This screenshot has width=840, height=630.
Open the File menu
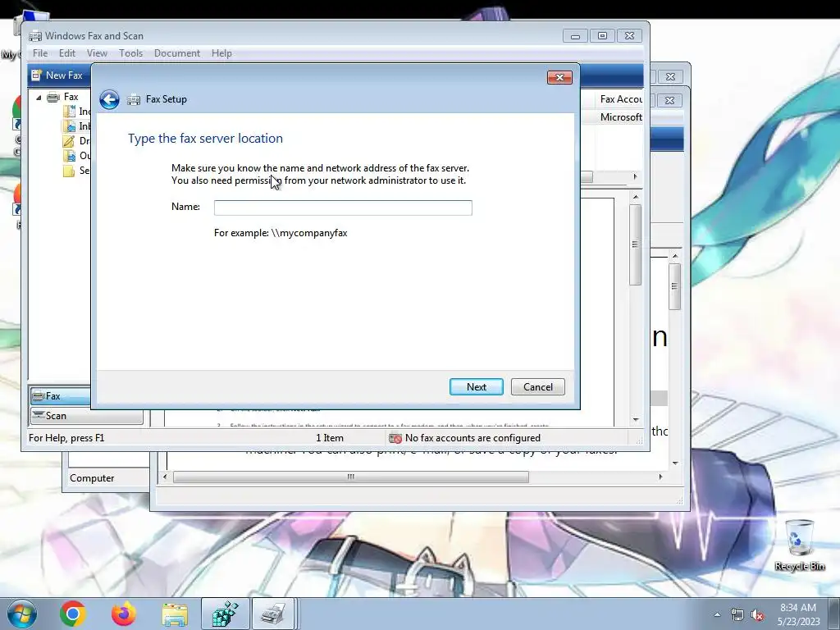[x=40, y=53]
